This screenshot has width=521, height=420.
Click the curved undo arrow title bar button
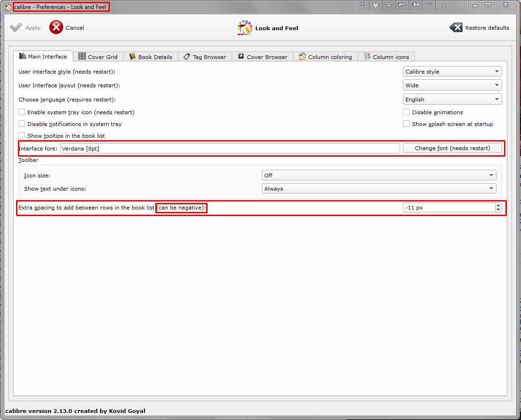point(402,5)
